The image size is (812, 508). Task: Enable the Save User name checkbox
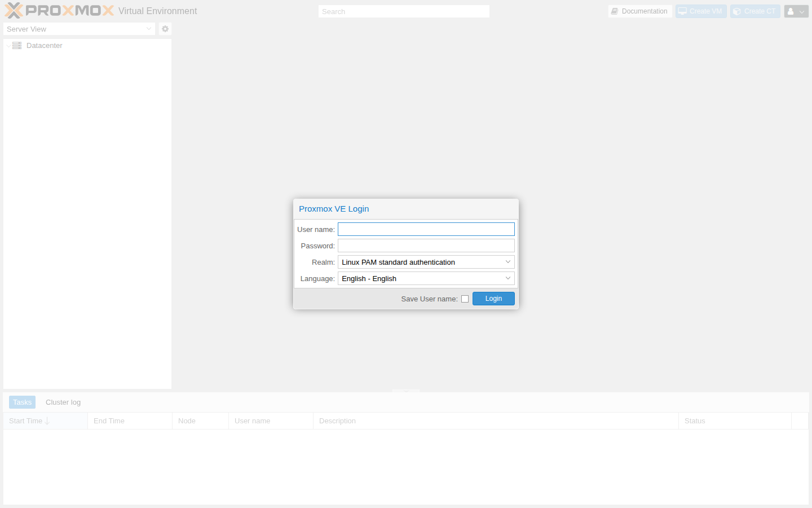click(465, 299)
